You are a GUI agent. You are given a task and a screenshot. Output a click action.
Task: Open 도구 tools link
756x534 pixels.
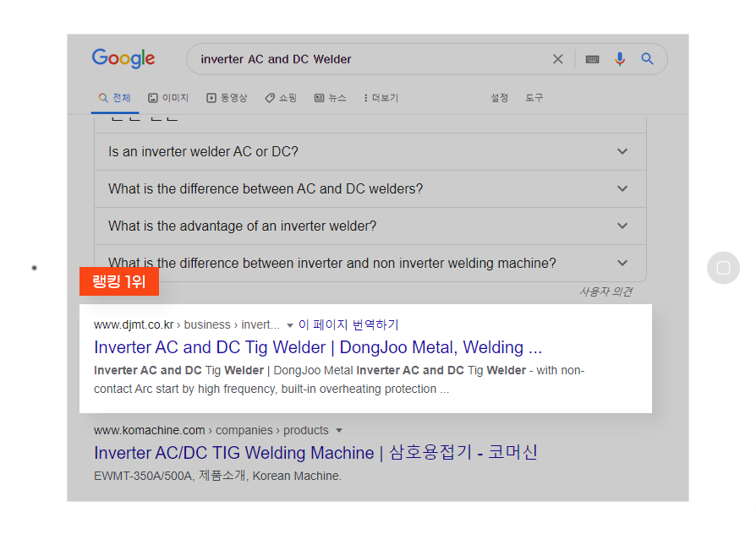point(534,98)
